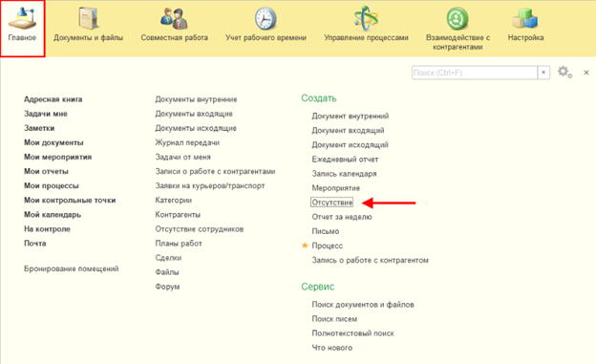Create Запись о работе с контрагентом
Viewport: 596px width, 364px height.
tap(370, 260)
